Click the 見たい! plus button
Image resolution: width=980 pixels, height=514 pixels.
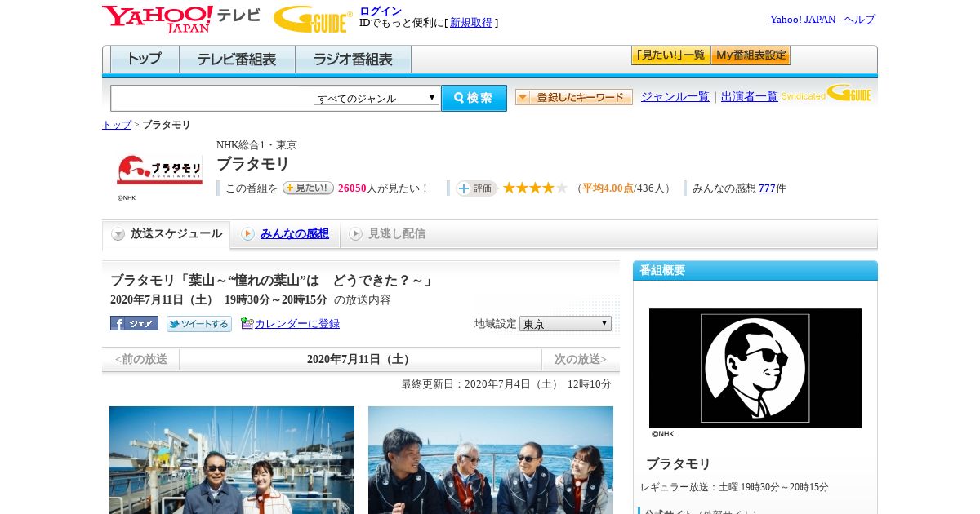click(308, 188)
